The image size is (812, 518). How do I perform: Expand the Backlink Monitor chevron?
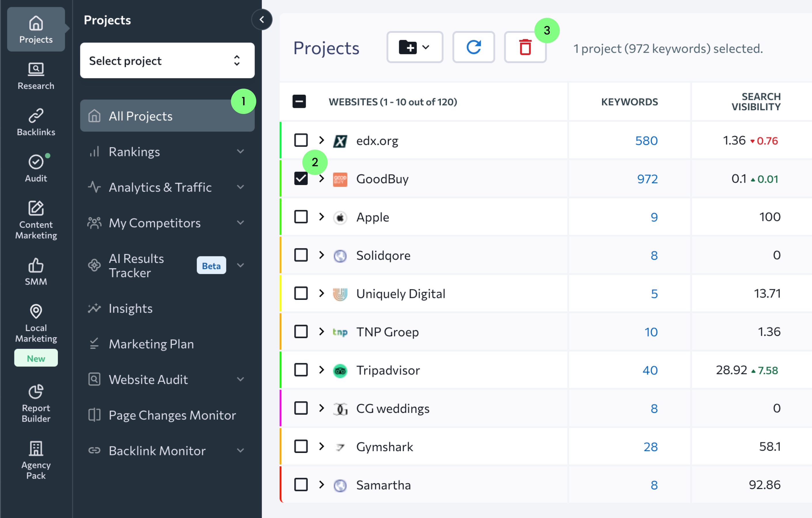click(240, 451)
